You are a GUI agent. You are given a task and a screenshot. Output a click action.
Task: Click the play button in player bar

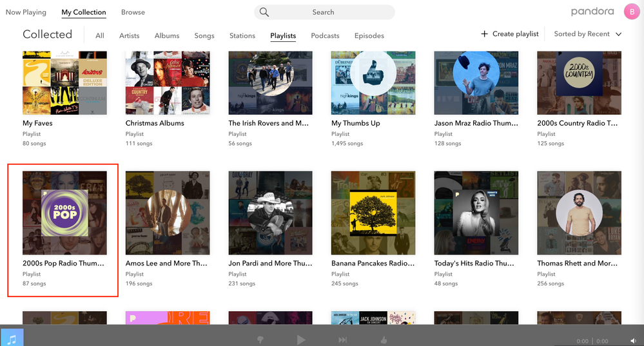(301, 340)
